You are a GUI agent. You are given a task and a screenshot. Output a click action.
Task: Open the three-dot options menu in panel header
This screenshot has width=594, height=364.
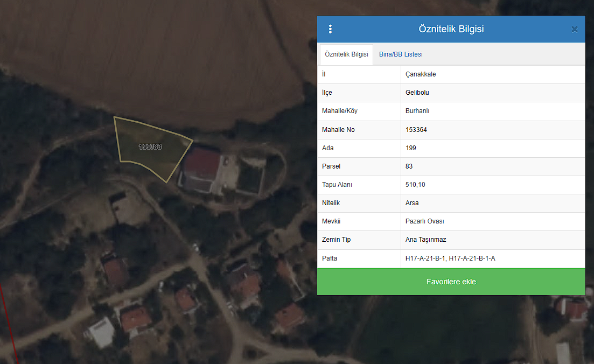click(330, 29)
